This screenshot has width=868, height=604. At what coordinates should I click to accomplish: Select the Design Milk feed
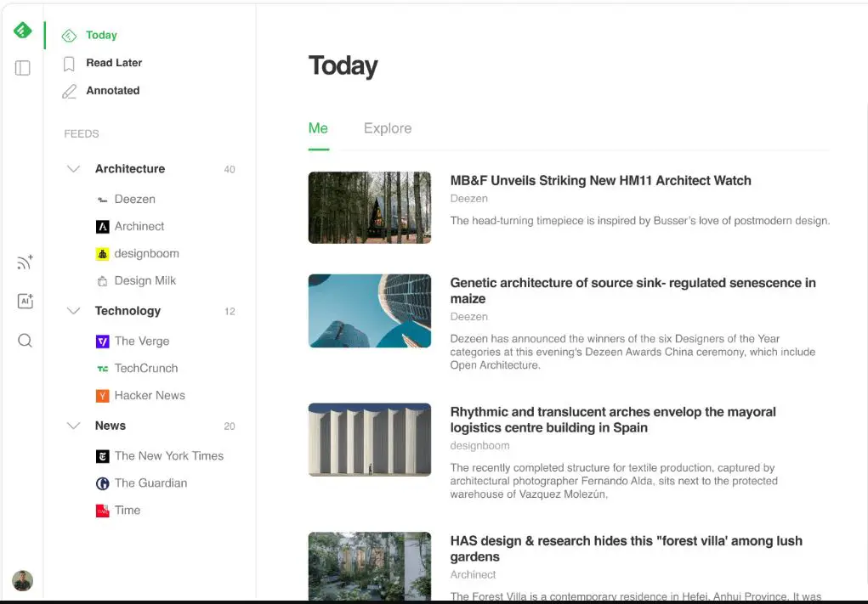tap(145, 280)
